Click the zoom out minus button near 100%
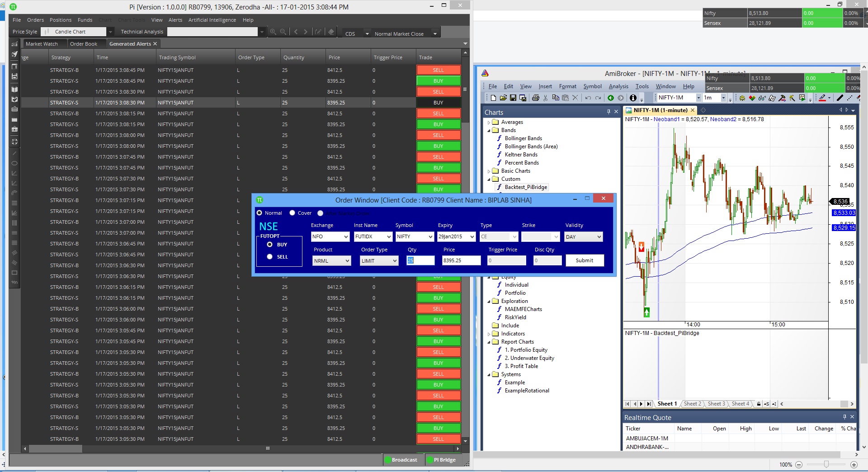Image resolution: width=868 pixels, height=472 pixels. tap(799, 464)
